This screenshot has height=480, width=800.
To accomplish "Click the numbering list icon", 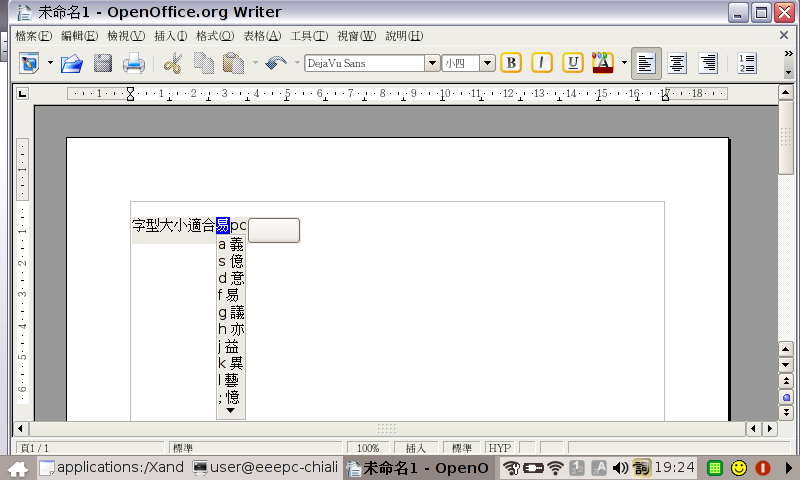I will pos(746,64).
